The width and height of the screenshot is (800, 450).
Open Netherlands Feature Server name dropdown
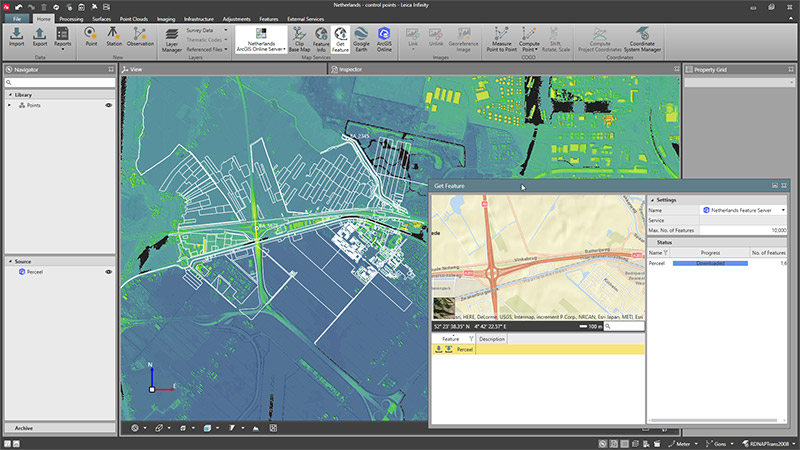tap(783, 210)
